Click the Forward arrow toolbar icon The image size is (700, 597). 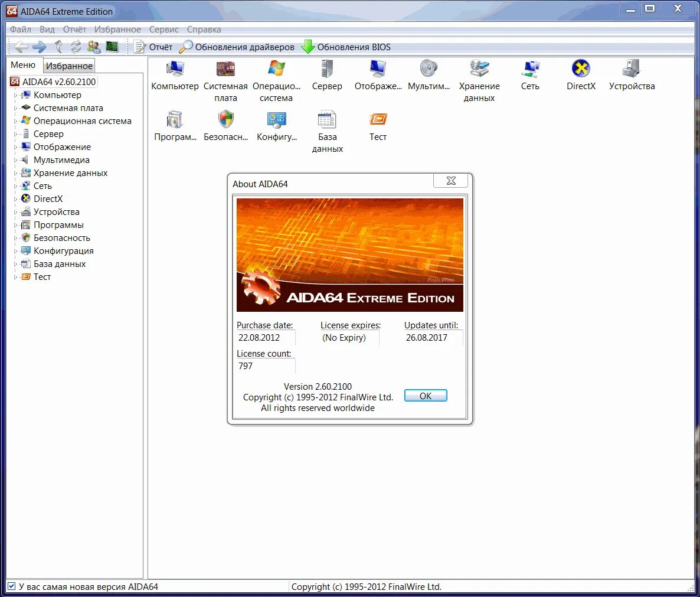40,47
